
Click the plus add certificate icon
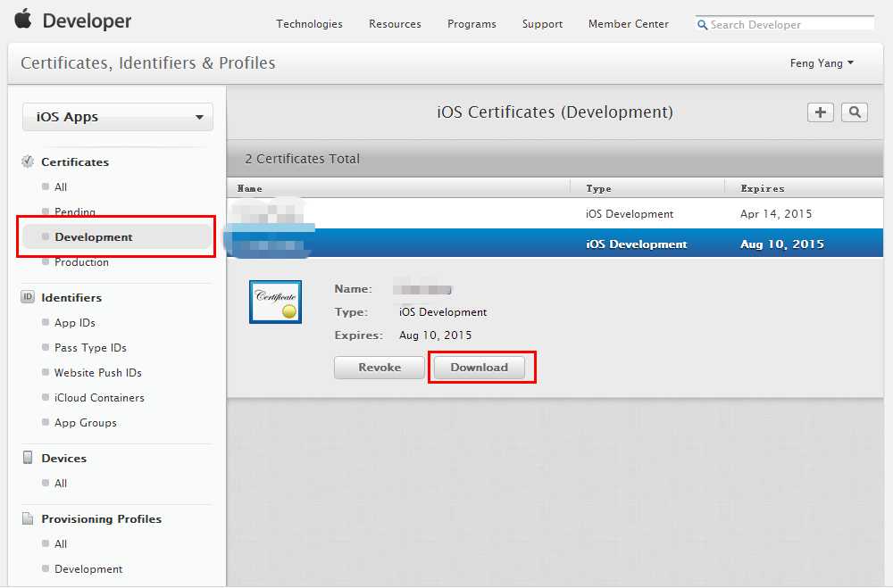[x=820, y=112]
